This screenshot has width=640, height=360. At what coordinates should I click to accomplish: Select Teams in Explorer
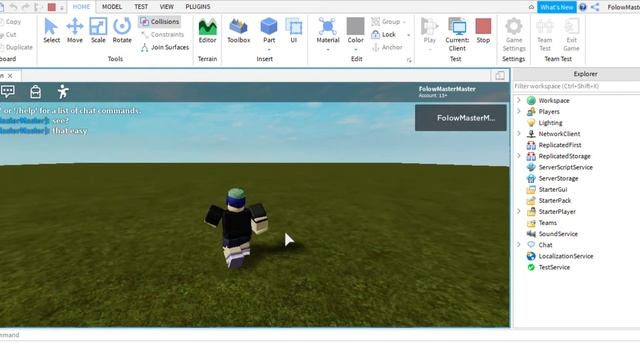click(547, 222)
